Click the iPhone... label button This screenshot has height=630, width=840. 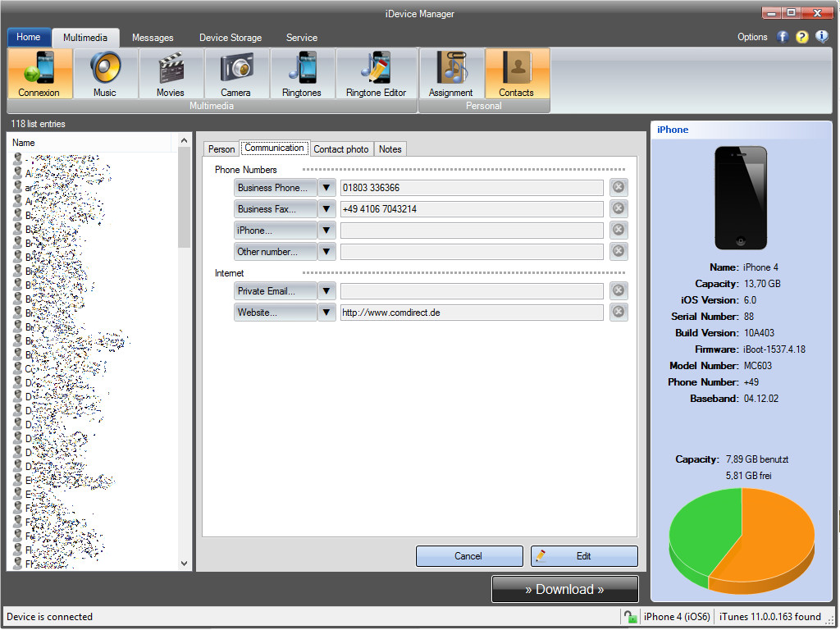tap(276, 231)
